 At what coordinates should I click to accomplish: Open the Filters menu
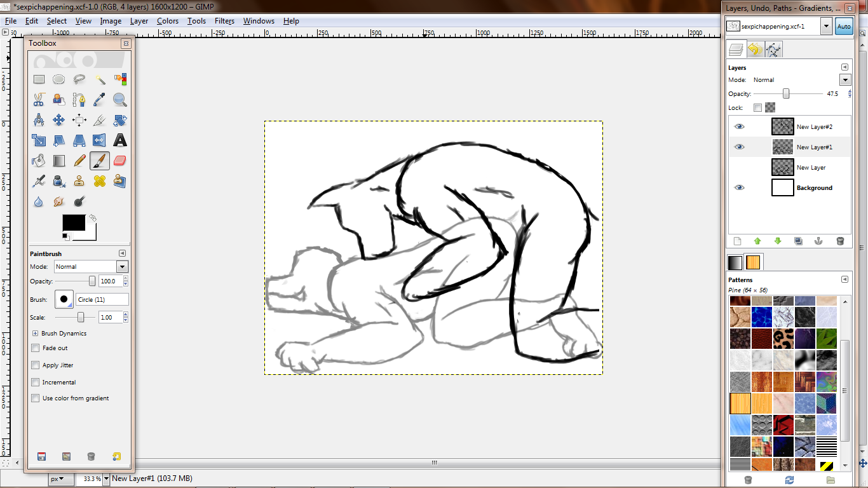224,21
